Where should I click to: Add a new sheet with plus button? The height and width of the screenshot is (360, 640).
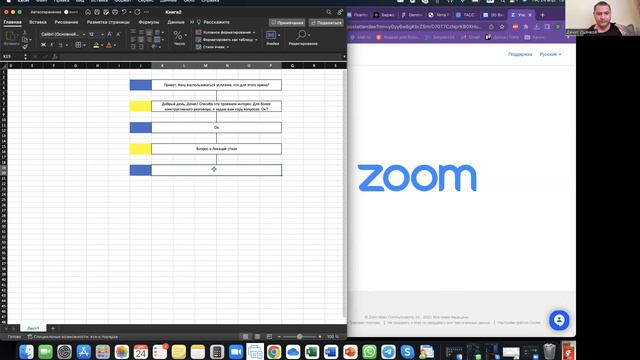tap(53, 328)
